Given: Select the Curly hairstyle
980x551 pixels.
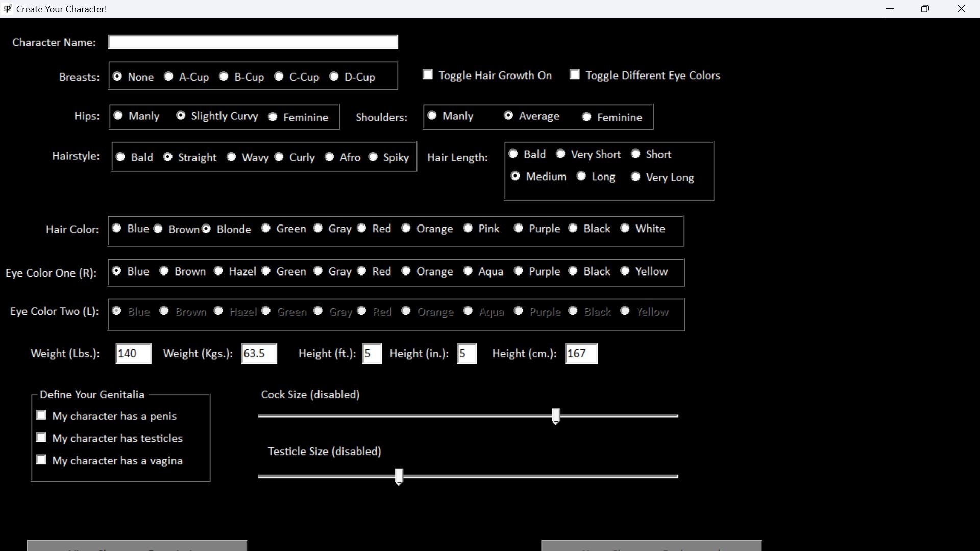Looking at the screenshot, I should click(279, 157).
